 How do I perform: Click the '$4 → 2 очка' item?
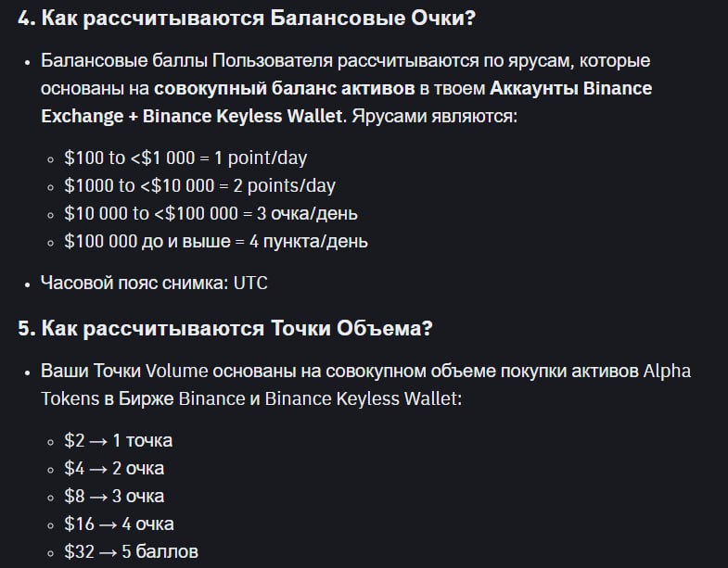[114, 469]
